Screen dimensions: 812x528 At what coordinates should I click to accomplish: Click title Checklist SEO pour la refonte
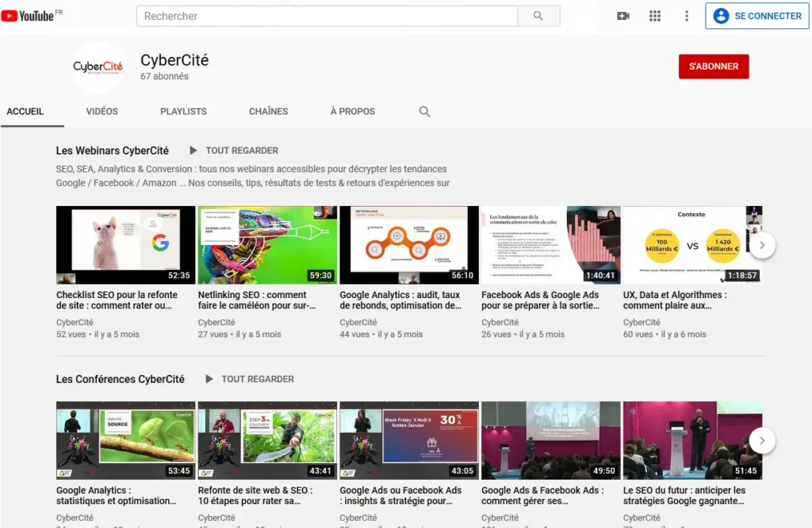tap(117, 300)
